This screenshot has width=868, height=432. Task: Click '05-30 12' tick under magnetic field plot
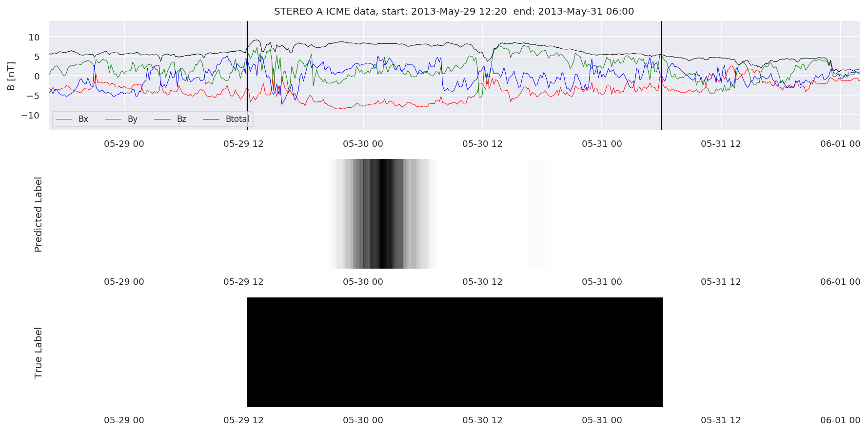click(x=483, y=144)
